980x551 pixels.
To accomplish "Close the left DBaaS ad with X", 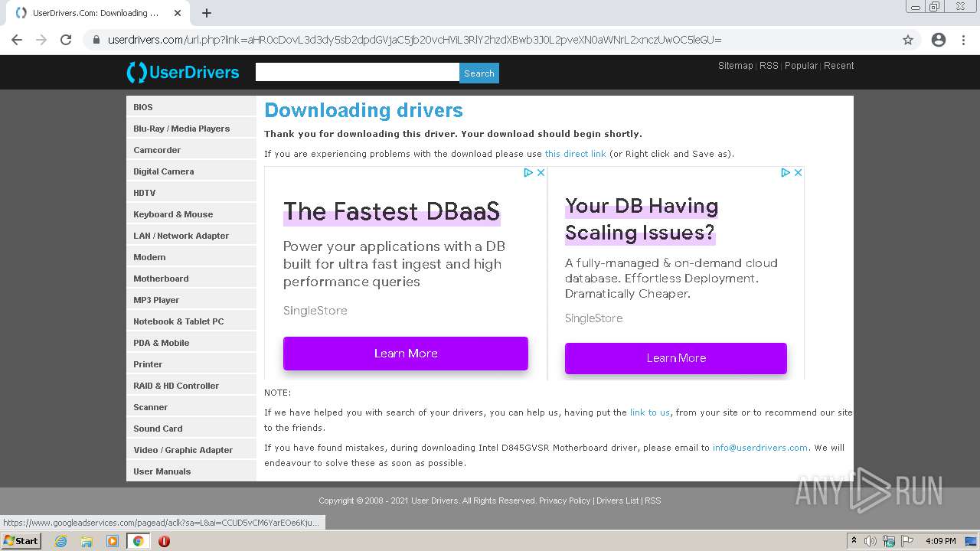I will 541,173.
